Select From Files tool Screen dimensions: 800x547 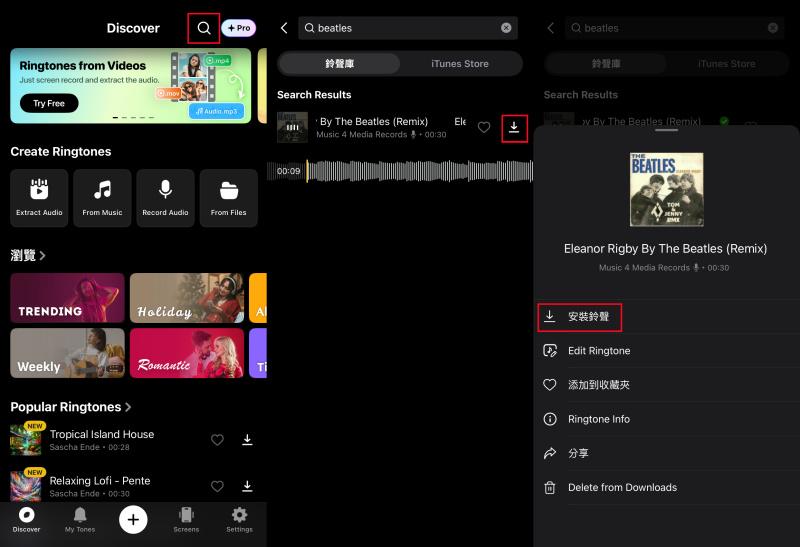pos(229,198)
